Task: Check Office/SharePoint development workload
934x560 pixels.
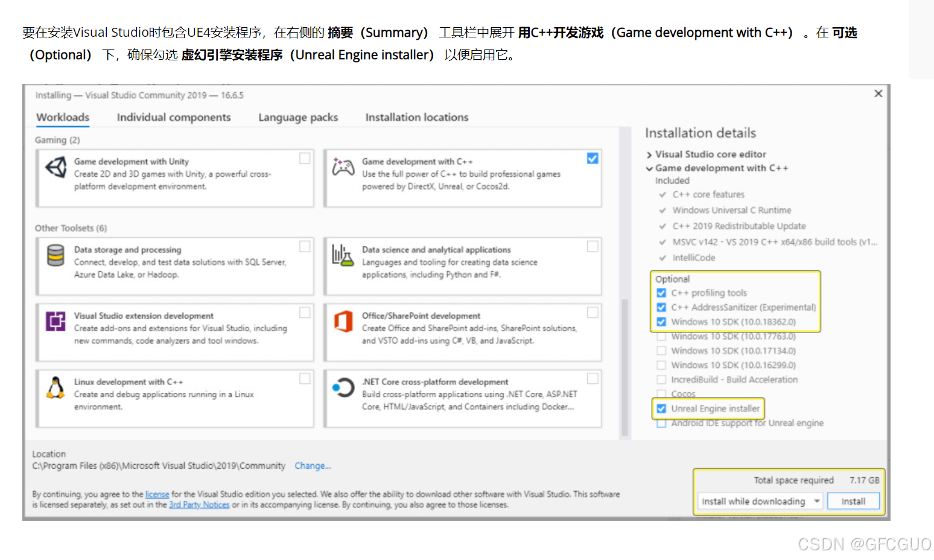Action: click(592, 312)
